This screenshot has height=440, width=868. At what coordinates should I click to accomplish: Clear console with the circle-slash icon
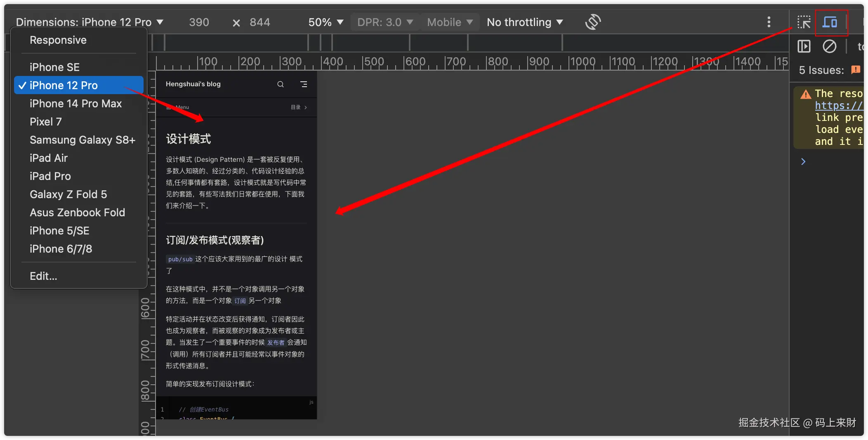(829, 46)
